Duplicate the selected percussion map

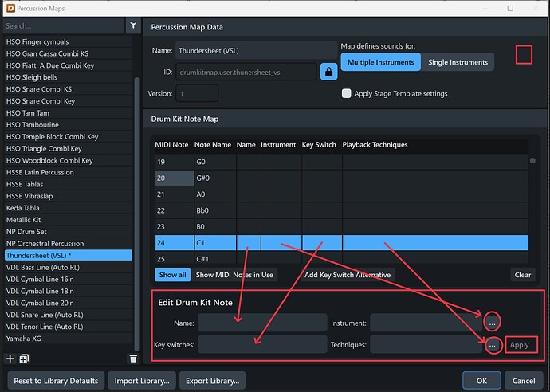click(24, 359)
